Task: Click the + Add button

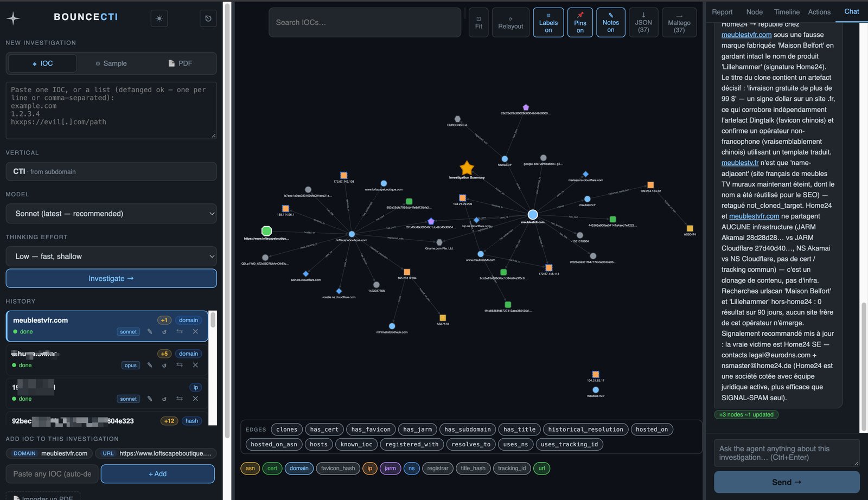Action: pyautogui.click(x=158, y=474)
